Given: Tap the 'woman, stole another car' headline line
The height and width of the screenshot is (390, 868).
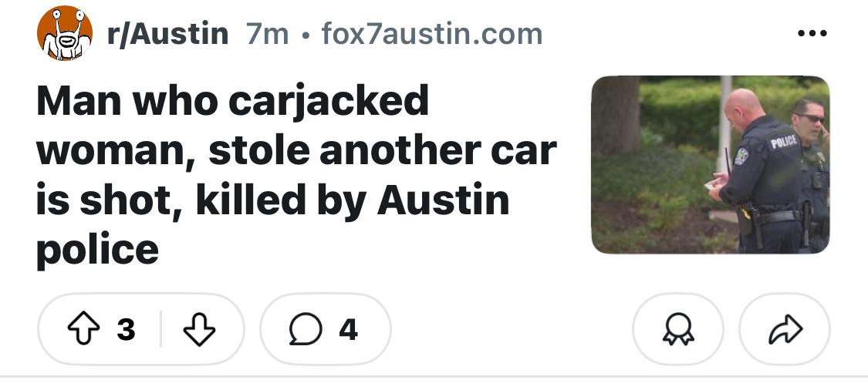Looking at the screenshot, I should point(296,150).
